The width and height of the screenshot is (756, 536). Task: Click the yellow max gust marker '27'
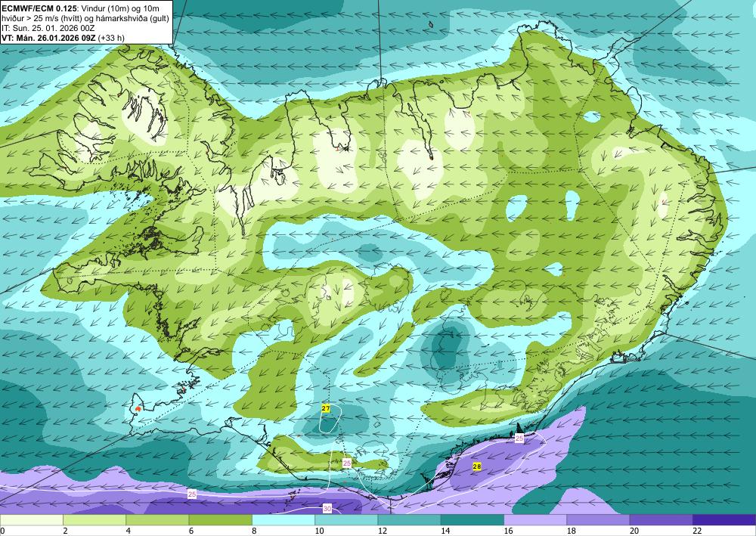pyautogui.click(x=326, y=408)
